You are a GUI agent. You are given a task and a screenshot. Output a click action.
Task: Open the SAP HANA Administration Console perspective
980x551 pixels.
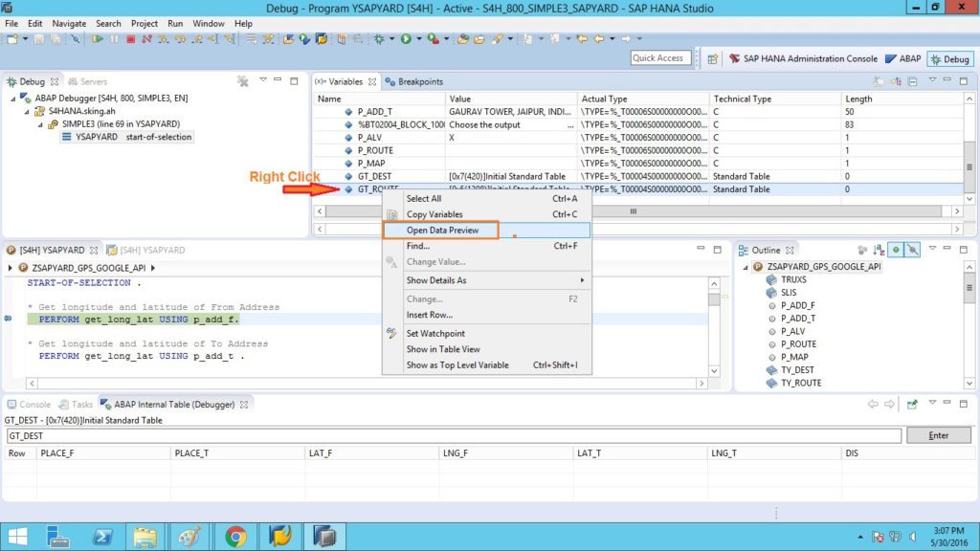(x=803, y=58)
